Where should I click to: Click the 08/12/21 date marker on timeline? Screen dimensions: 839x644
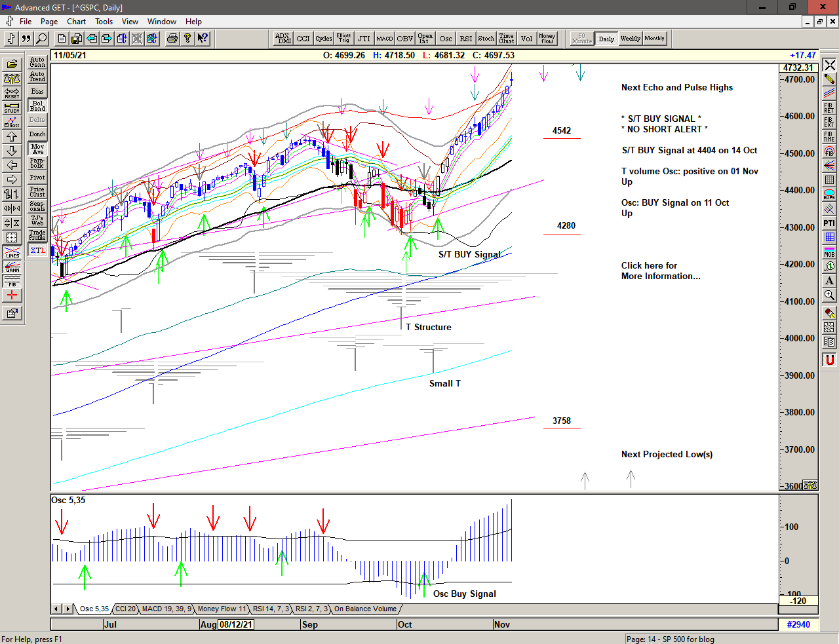pos(236,624)
